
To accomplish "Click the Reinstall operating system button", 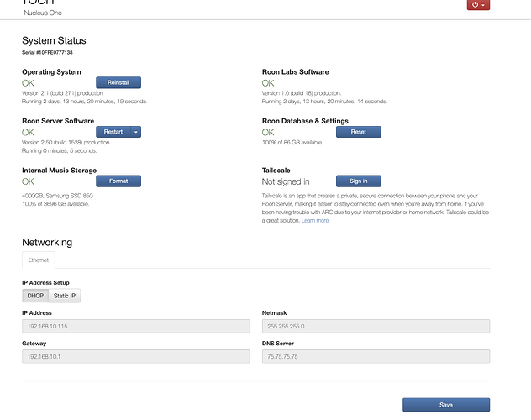I will [x=118, y=82].
